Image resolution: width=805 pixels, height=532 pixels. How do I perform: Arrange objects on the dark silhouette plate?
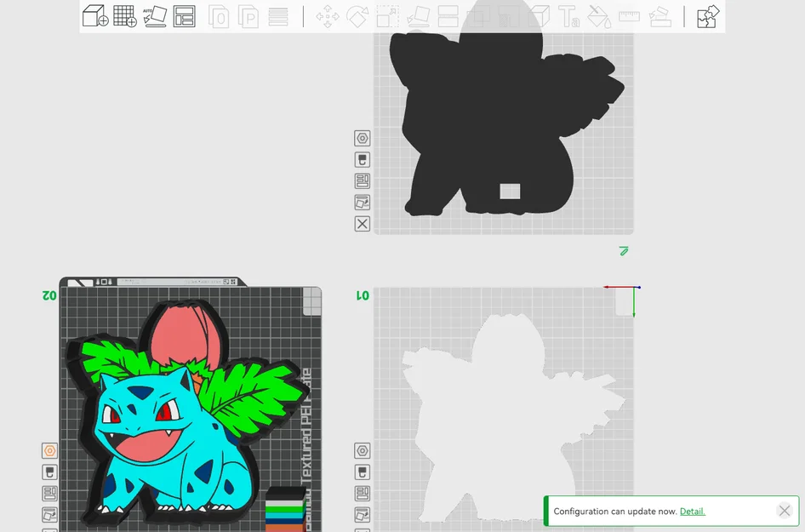click(x=362, y=180)
